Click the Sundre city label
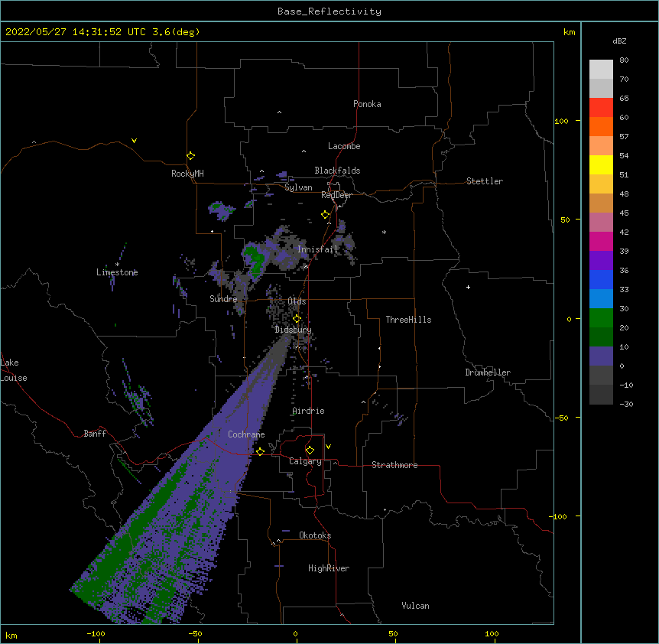This screenshot has width=659, height=644. click(223, 299)
